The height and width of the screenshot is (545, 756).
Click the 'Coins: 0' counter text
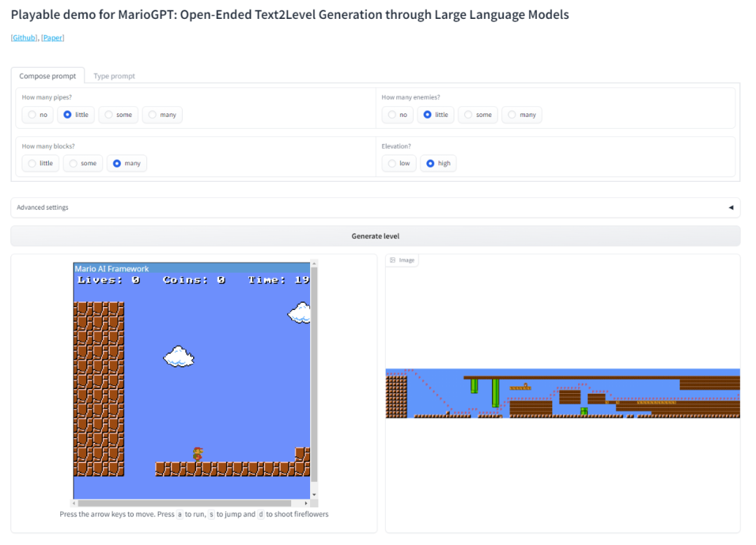[x=194, y=280]
